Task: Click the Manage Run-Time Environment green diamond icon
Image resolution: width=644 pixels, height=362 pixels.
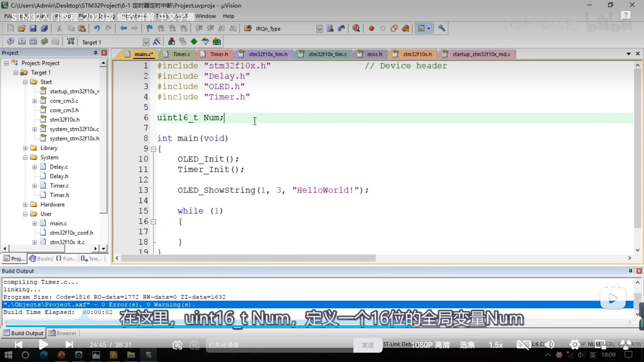Action: 194,42
